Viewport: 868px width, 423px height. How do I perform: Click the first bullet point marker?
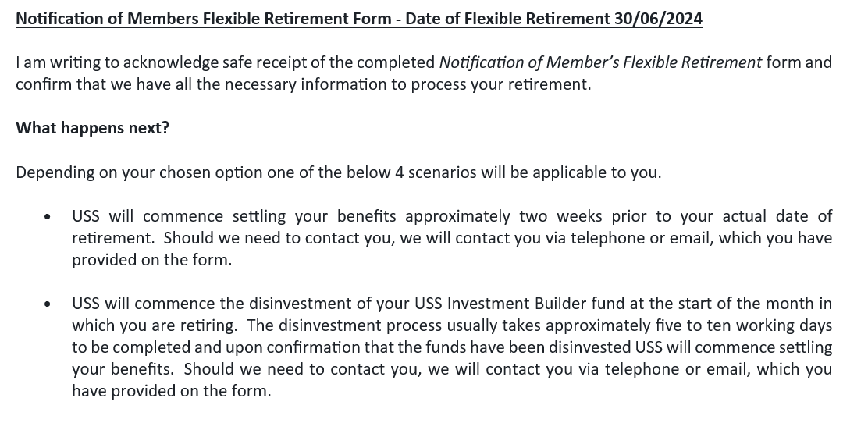48,217
